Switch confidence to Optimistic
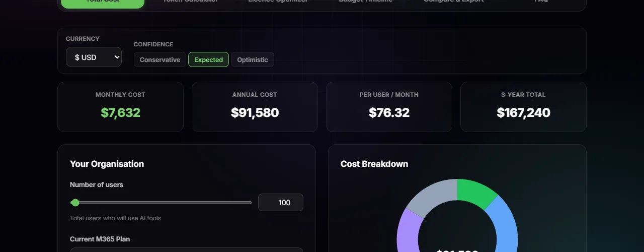This screenshot has height=252, width=644. tap(253, 59)
